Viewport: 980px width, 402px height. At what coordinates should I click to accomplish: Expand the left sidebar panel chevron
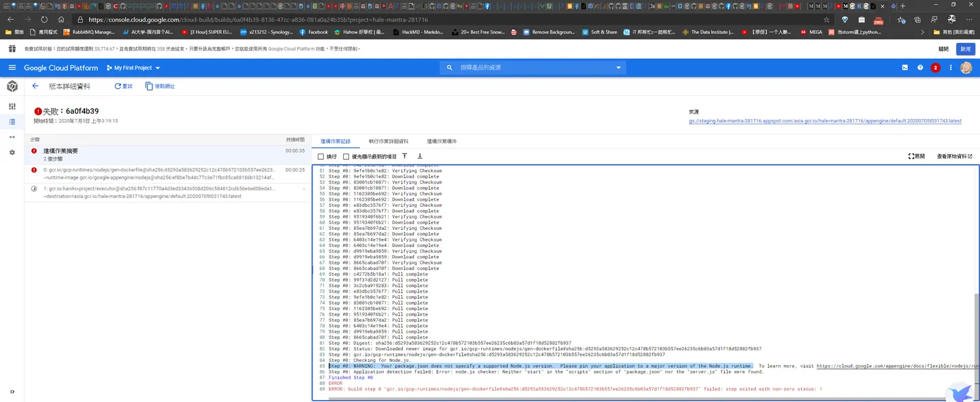pyautogui.click(x=12, y=392)
